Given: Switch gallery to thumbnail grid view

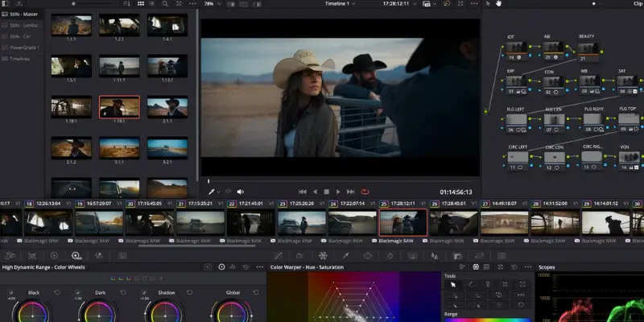Looking at the screenshot, I should coord(141,4).
